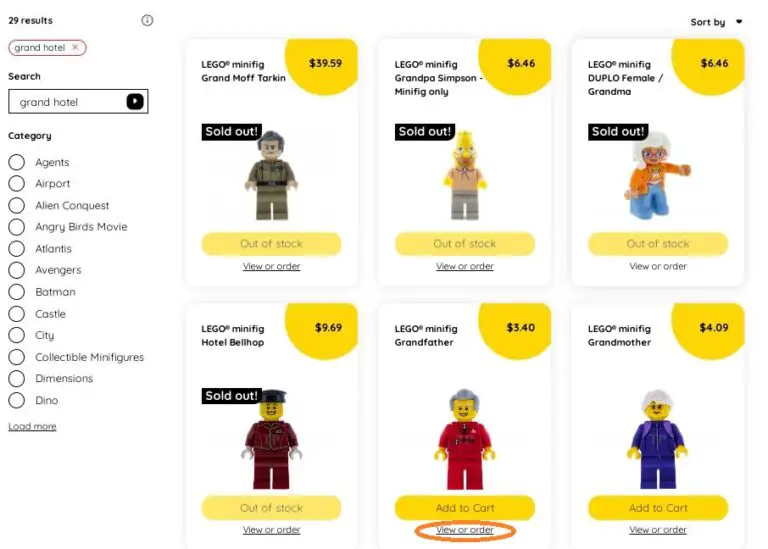
Task: Click the Grandpa Simpson minifig picture
Action: coord(465,175)
